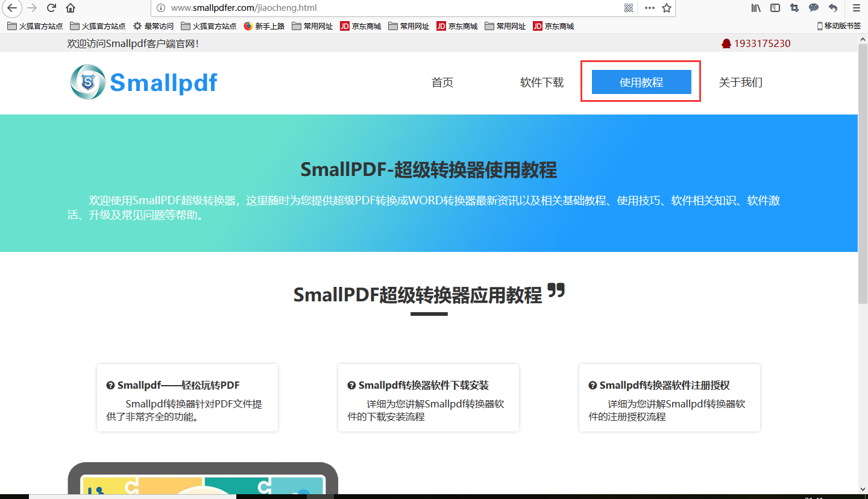Click the scrollbar down arrow
The width and height of the screenshot is (868, 499).
click(863, 489)
